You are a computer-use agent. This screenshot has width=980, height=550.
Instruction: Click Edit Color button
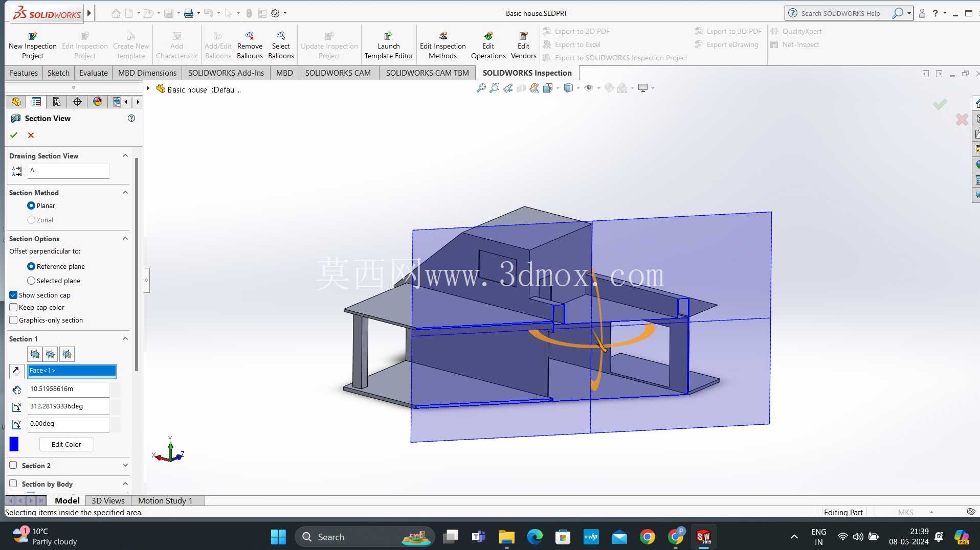tap(66, 444)
